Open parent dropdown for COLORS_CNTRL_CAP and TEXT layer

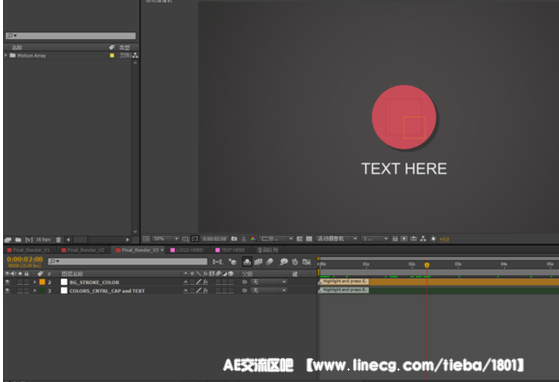point(269,290)
